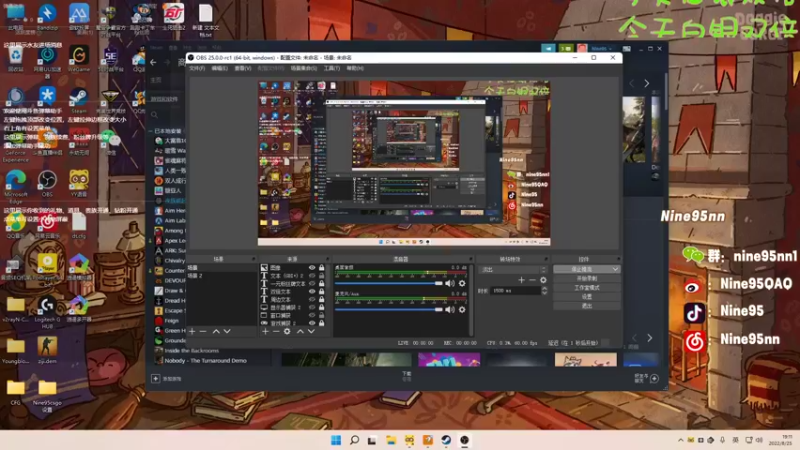Switch to Steam from taskbar icon
The height and width of the screenshot is (450, 800).
tap(446, 440)
